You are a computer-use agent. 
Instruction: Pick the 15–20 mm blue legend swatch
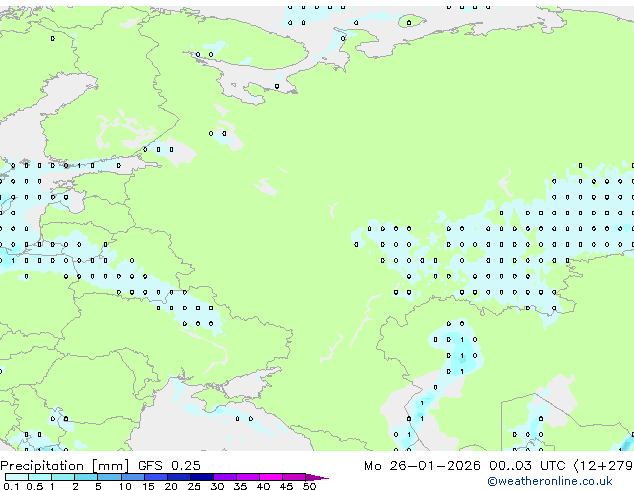[x=156, y=477]
